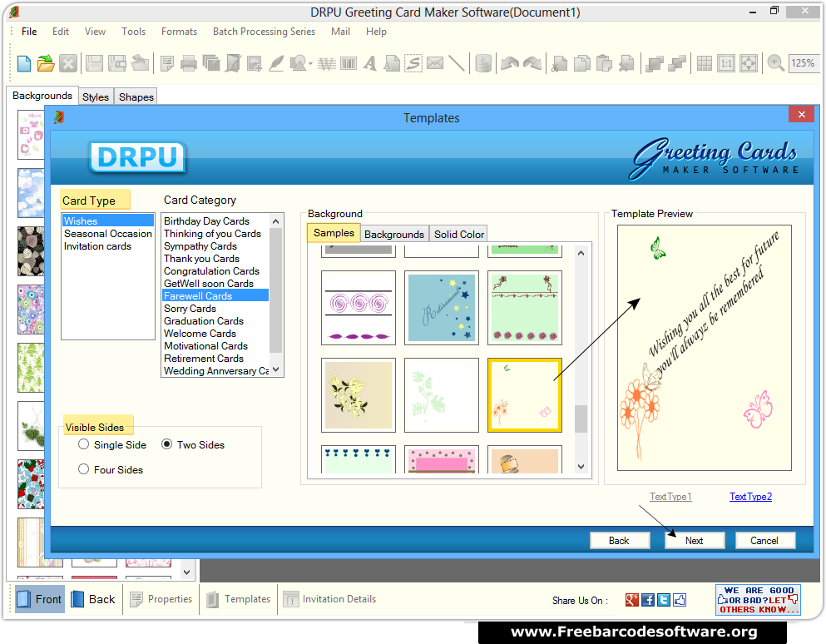
Task: Click the Redo arrow icon
Action: click(x=532, y=64)
